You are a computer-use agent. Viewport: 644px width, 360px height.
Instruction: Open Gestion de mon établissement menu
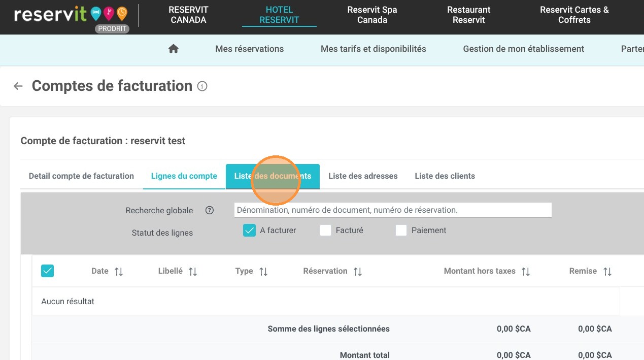pos(524,49)
